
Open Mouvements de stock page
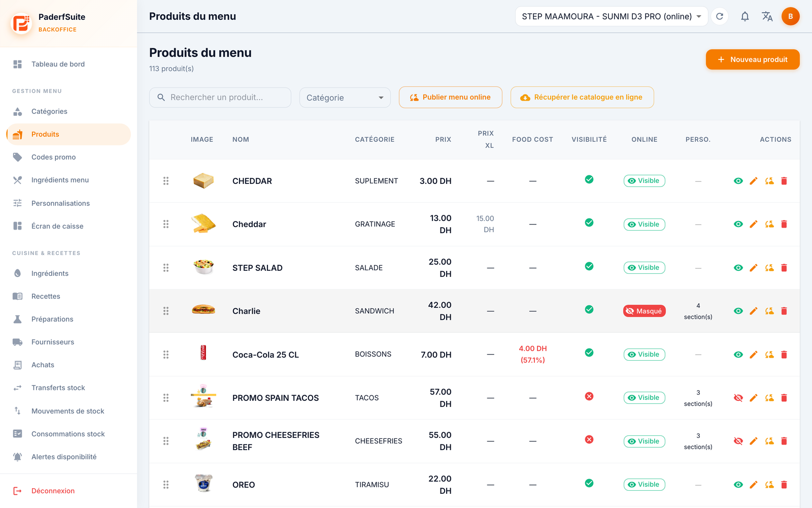[69, 411]
